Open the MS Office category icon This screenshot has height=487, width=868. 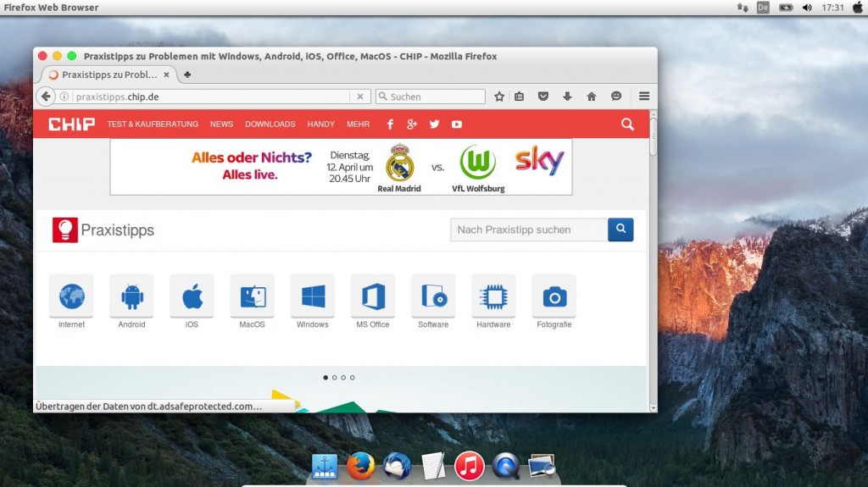[373, 296]
